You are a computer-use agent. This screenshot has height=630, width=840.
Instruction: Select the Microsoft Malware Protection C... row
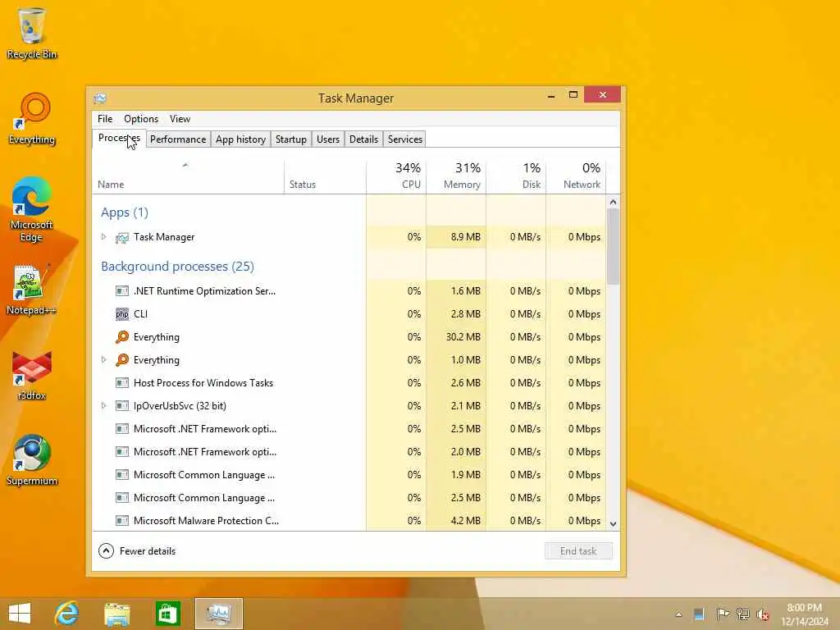(x=349, y=521)
